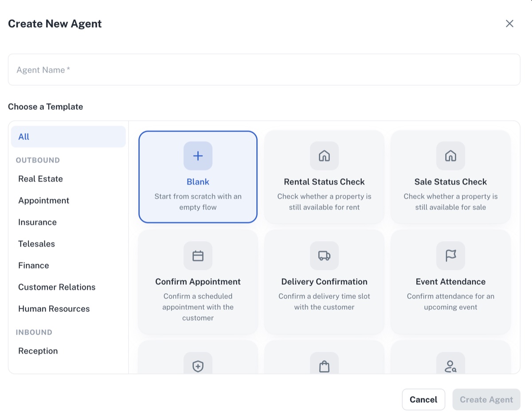Select the All category

pyautogui.click(x=68, y=137)
